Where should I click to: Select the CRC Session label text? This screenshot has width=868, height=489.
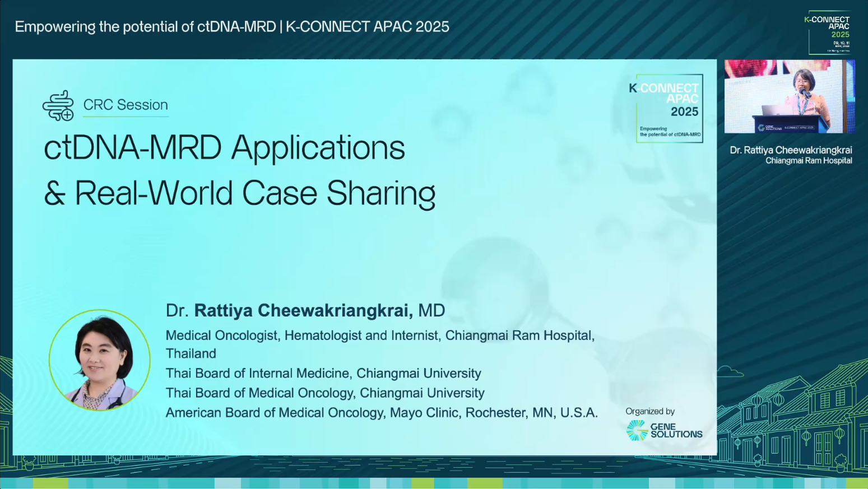coord(126,105)
